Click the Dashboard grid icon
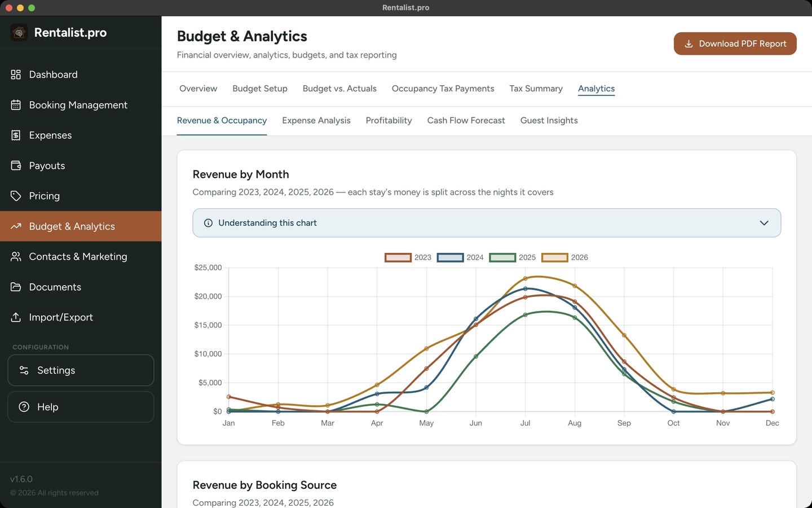812x508 pixels. (16, 75)
